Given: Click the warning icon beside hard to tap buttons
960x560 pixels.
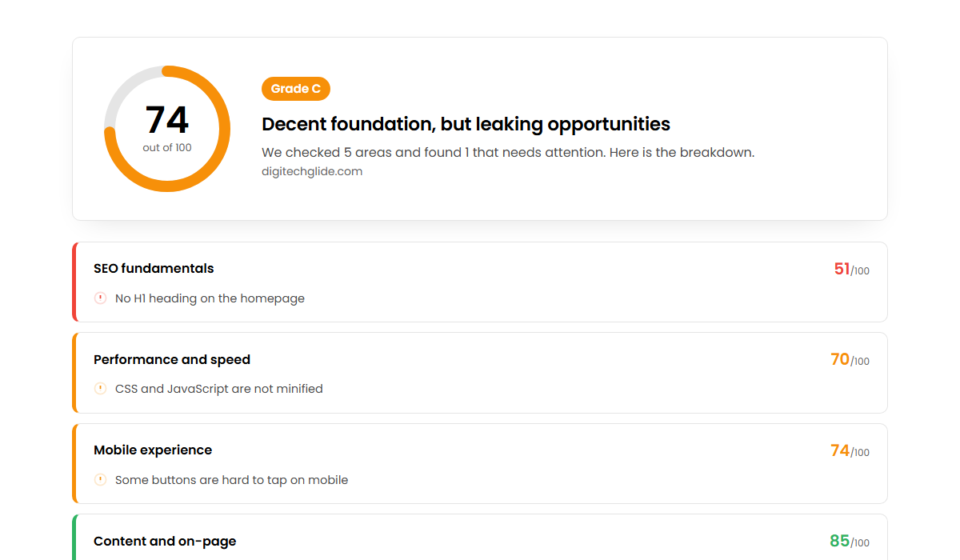Looking at the screenshot, I should pyautogui.click(x=100, y=480).
